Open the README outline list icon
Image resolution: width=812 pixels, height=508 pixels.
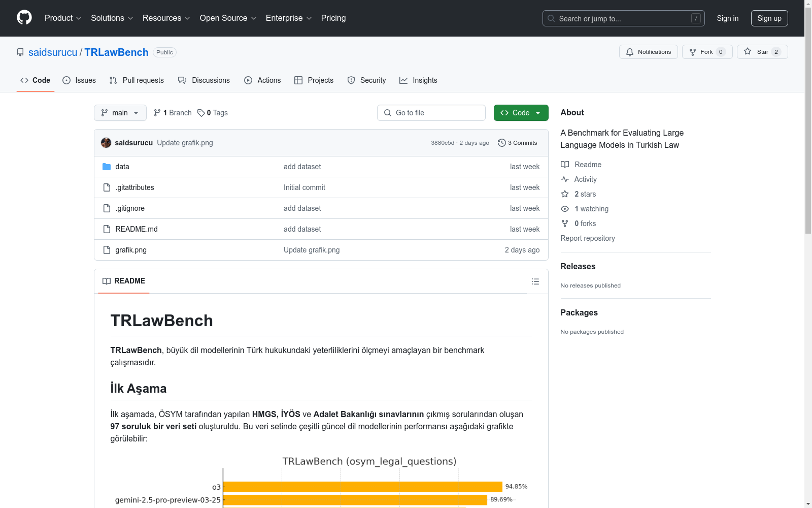pos(535,281)
